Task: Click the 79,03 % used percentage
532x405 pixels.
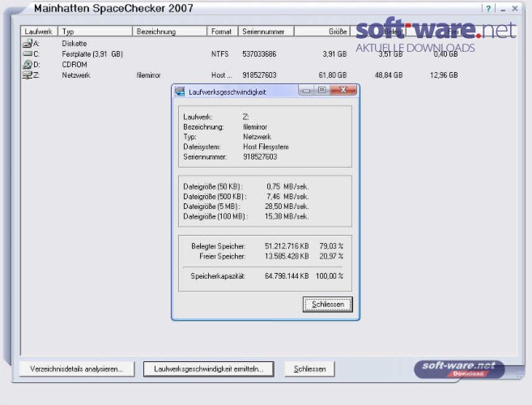Action: click(x=331, y=245)
